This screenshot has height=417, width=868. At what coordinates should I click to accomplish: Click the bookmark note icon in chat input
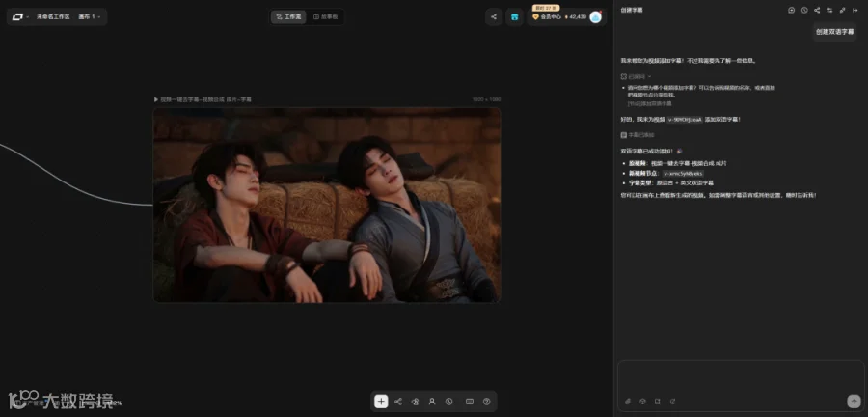[x=658, y=401]
